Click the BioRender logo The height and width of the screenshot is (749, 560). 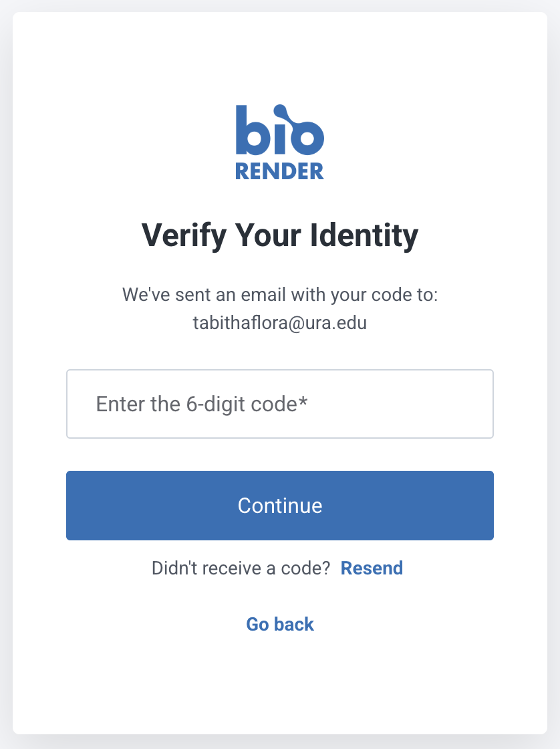click(279, 142)
